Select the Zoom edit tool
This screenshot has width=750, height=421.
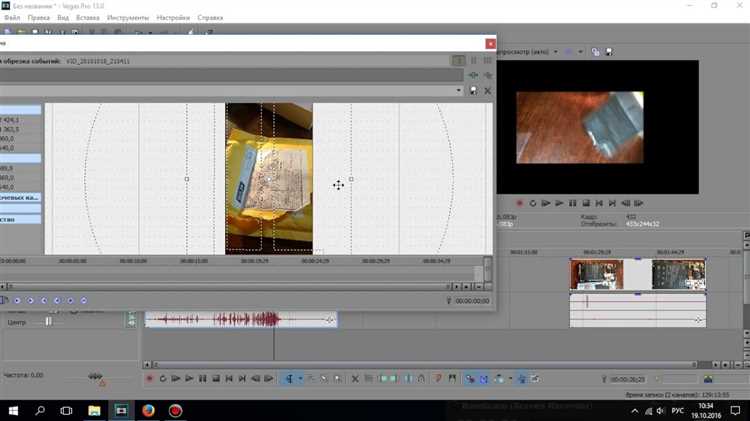[x=338, y=379]
